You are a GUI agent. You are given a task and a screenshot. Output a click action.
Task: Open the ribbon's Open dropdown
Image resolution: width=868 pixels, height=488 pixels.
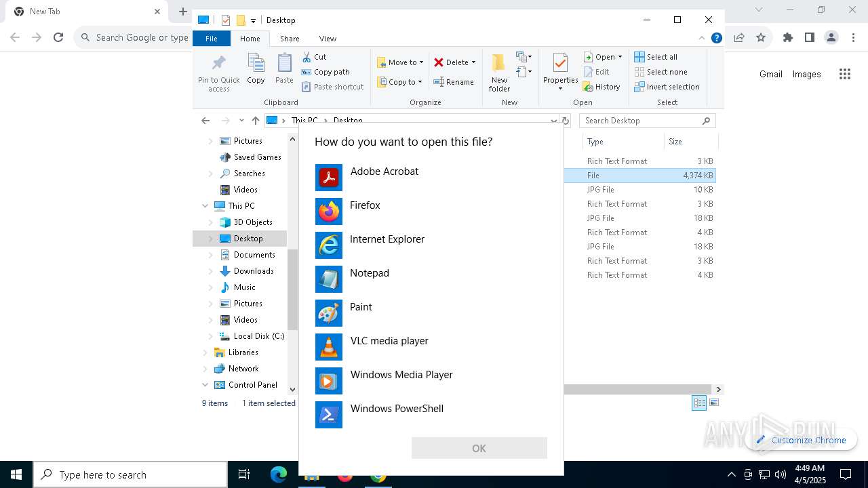pos(603,57)
